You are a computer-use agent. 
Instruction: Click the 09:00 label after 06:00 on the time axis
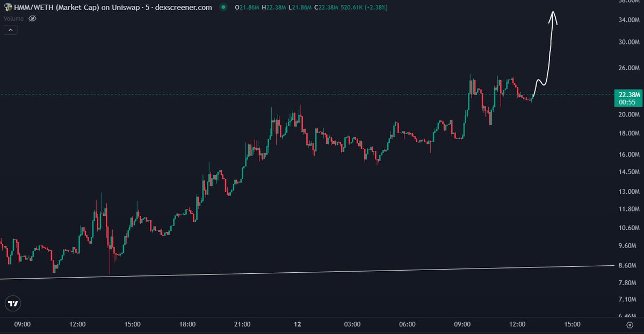[x=462, y=324]
